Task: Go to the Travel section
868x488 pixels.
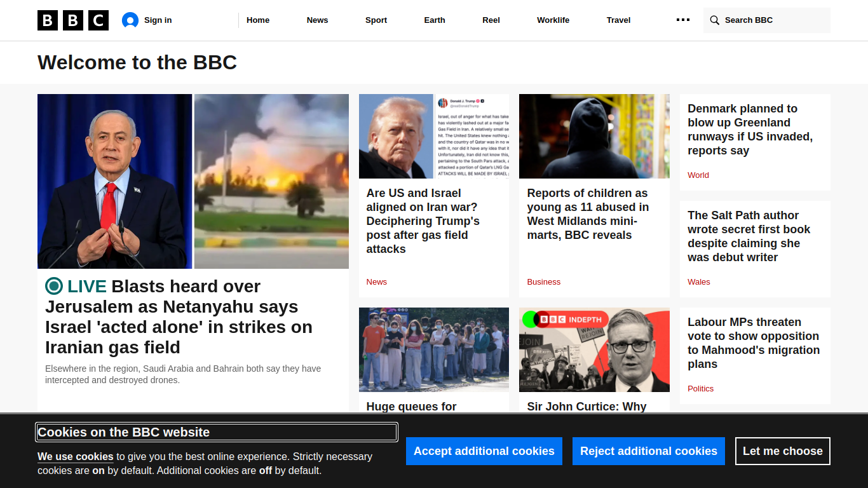Action: pos(618,20)
